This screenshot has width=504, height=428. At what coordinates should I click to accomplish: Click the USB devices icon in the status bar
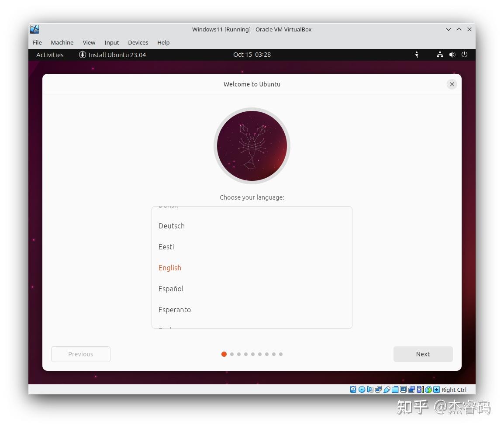coord(387,389)
